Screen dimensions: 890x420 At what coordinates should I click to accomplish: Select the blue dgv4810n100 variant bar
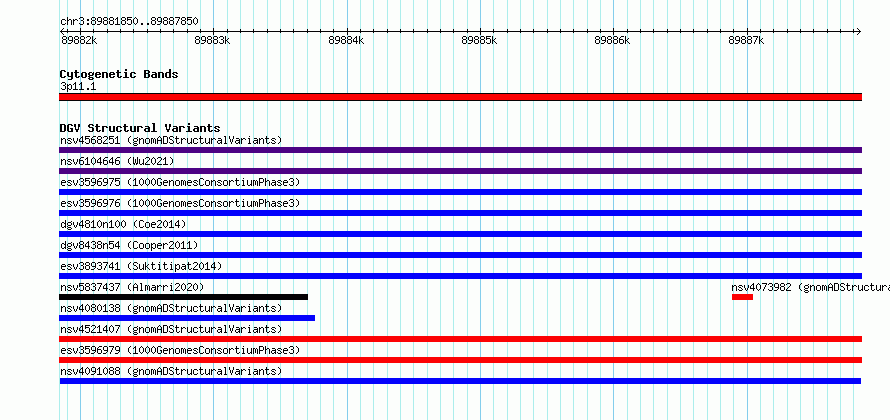[x=460, y=234]
